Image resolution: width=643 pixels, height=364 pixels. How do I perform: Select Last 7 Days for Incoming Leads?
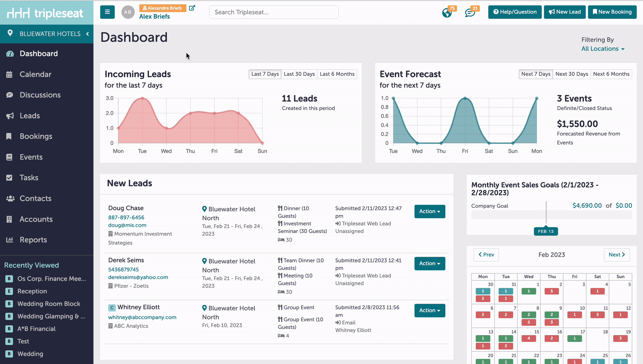pyautogui.click(x=265, y=74)
